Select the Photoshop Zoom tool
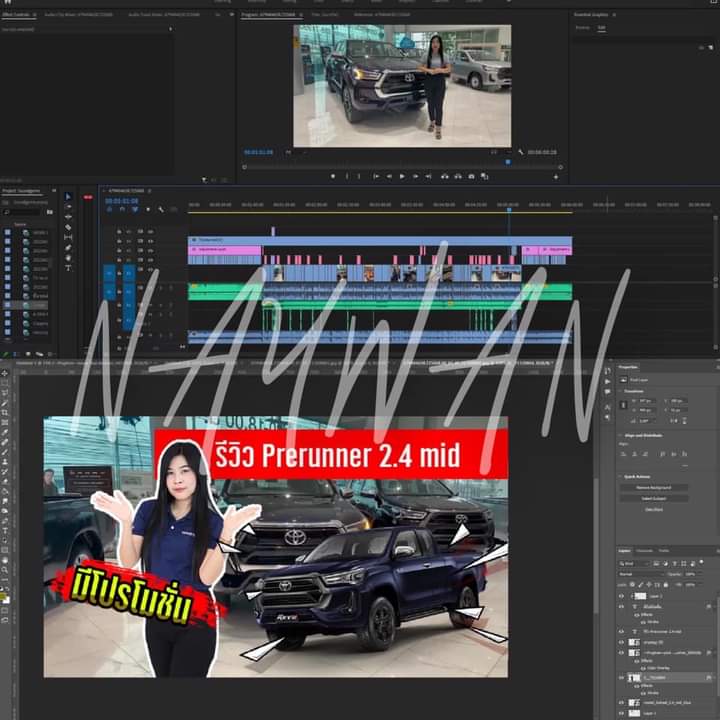Viewport: 720px width, 720px height. (x=5, y=570)
